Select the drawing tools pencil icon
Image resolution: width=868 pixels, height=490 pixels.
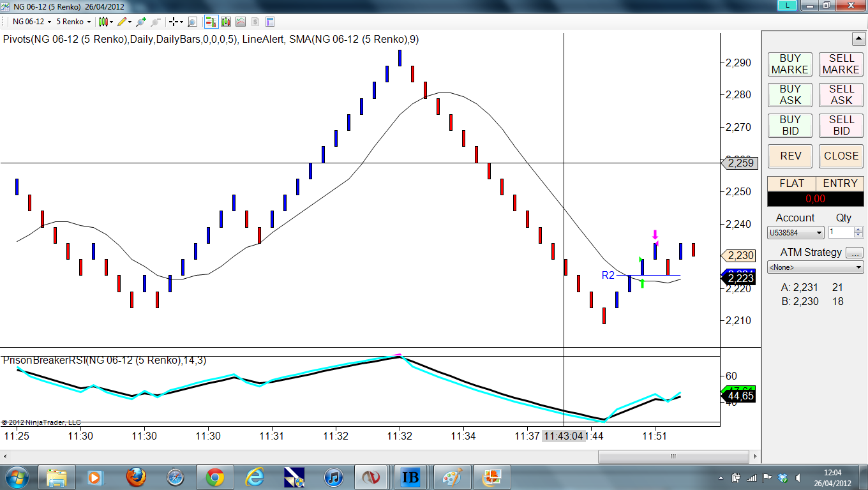(x=122, y=22)
